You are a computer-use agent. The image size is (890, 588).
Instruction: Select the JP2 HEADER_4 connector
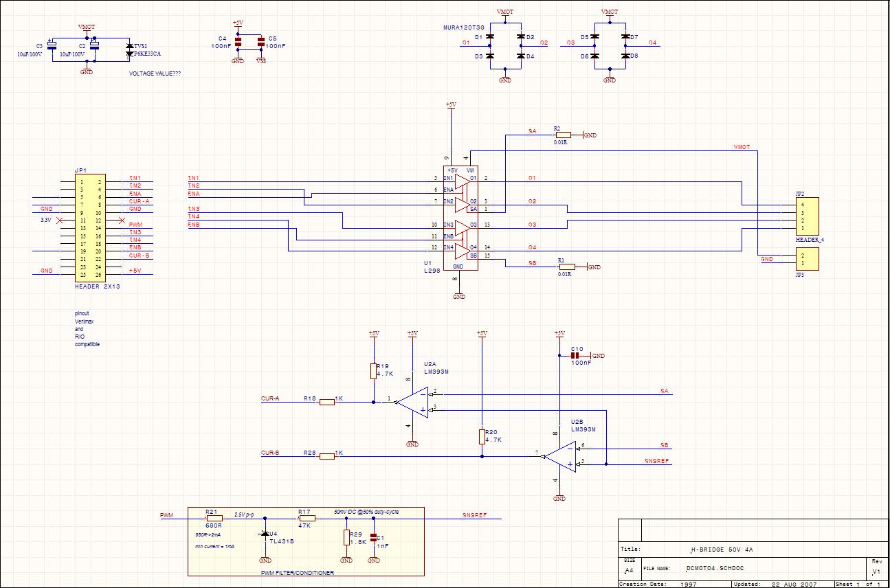point(807,216)
